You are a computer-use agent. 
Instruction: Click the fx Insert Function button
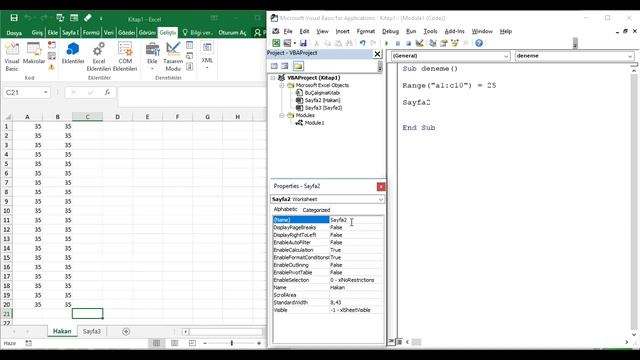(107, 93)
